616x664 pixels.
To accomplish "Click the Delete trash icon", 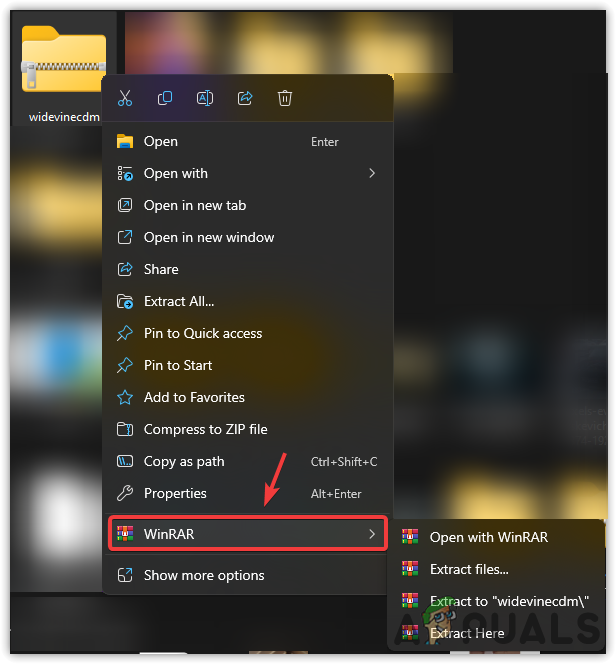I will 285,98.
